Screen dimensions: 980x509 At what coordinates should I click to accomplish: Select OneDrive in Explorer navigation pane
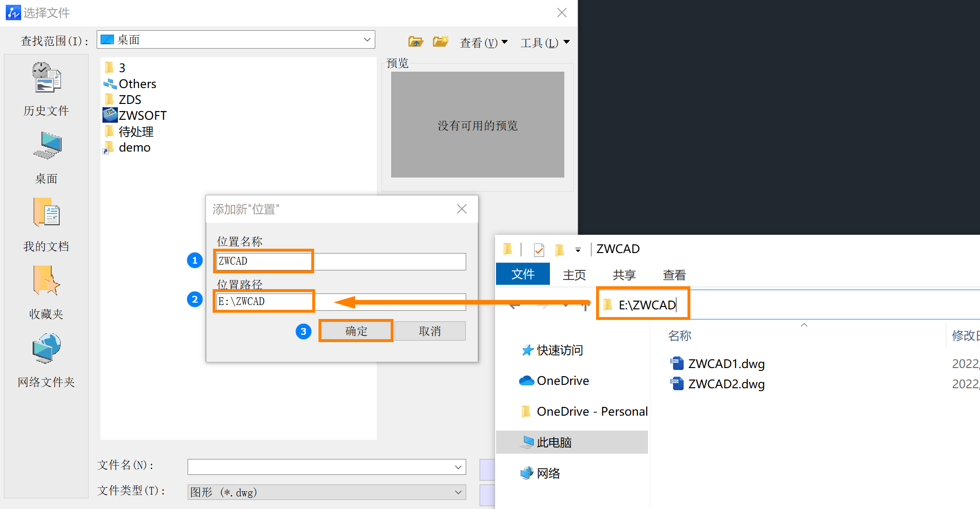(x=554, y=381)
